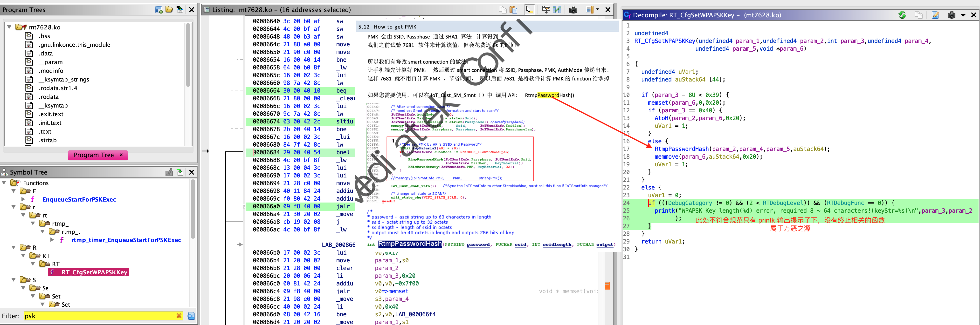The image size is (980, 325).
Task: Select the .rodata.str1.4 section
Action: [x=58, y=88]
